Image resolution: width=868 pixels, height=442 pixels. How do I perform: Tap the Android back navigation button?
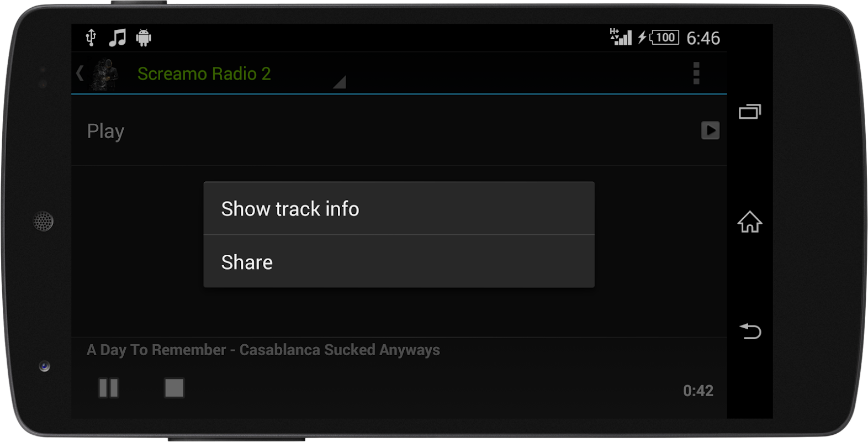[x=750, y=330]
